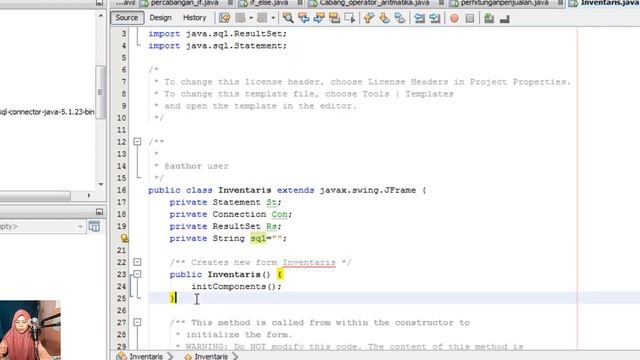
Task: Click 'initComponents();' call
Action: pos(236,287)
